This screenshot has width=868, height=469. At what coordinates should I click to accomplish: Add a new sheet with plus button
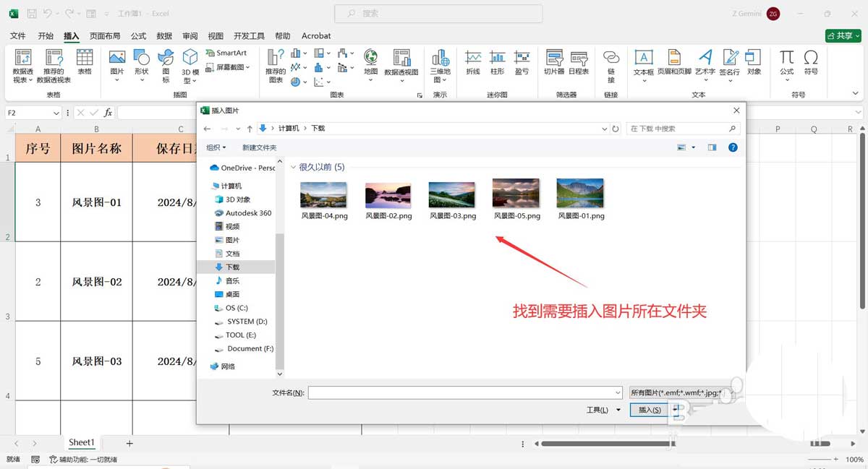pos(129,443)
